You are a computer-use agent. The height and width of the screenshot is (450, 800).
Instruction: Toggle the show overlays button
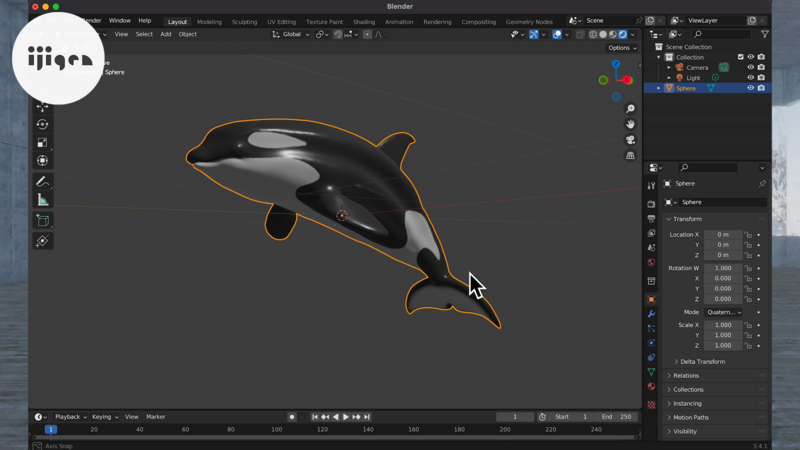click(x=557, y=35)
